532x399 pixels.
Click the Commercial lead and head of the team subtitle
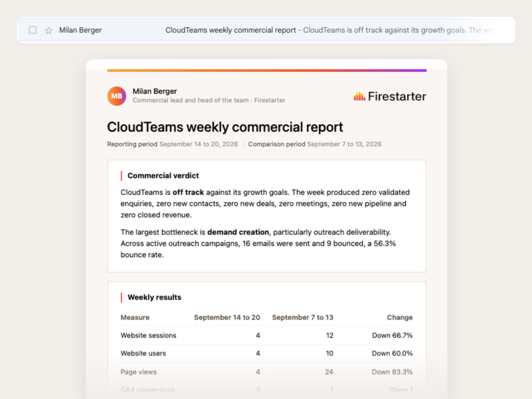(209, 100)
